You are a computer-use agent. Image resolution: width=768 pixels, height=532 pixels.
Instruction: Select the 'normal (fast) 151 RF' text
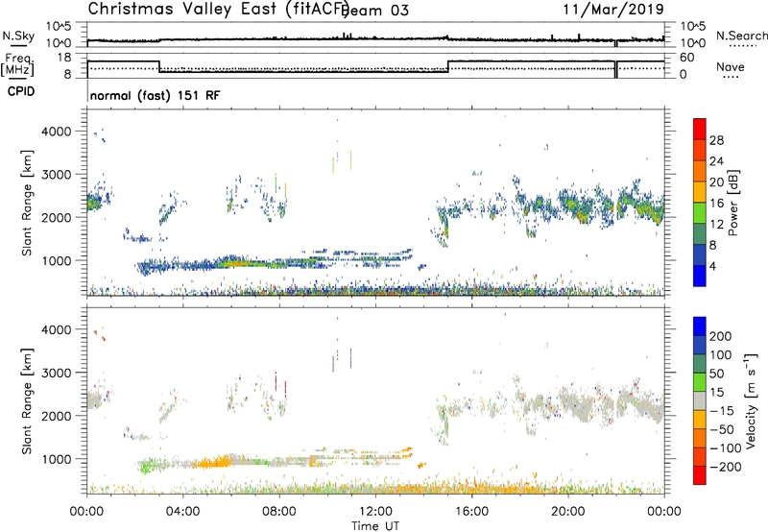pos(155,95)
